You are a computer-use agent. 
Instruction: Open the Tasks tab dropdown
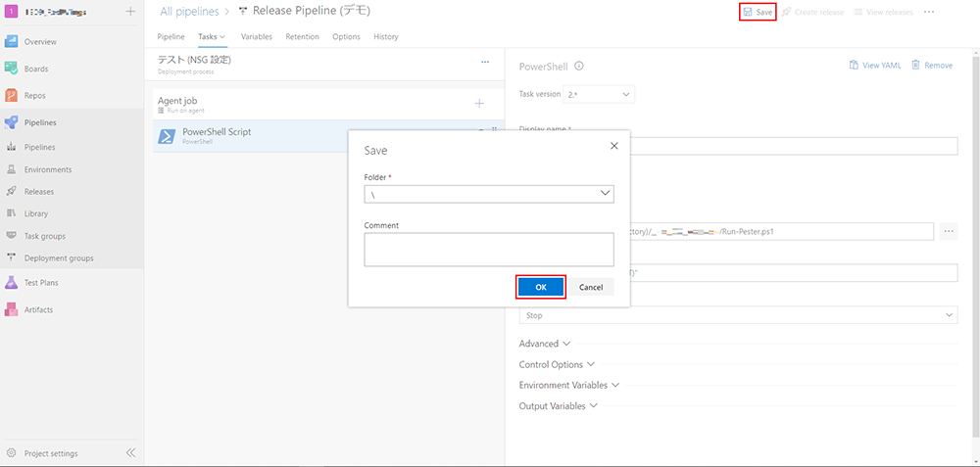tap(212, 37)
